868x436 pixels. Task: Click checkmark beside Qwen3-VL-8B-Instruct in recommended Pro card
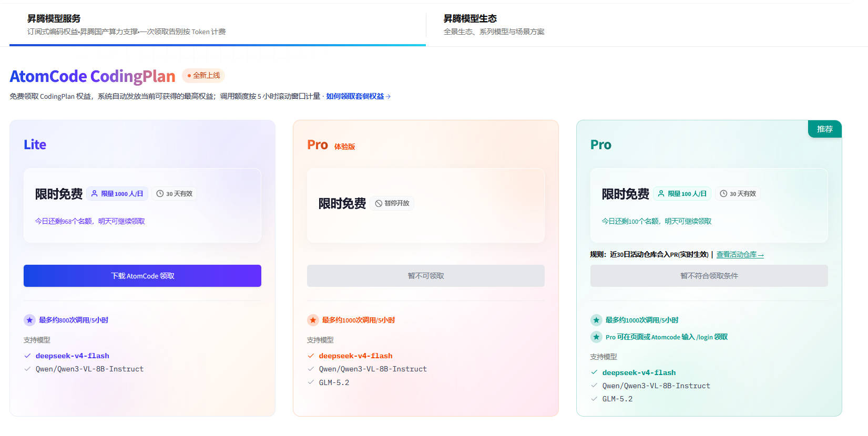click(594, 386)
